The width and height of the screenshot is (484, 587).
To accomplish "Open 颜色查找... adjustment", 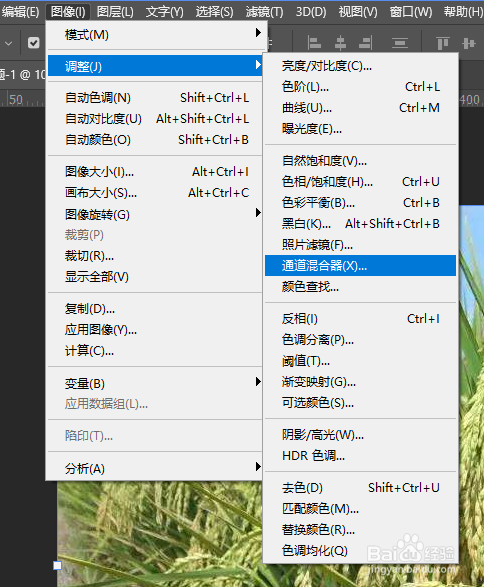I will [360, 287].
